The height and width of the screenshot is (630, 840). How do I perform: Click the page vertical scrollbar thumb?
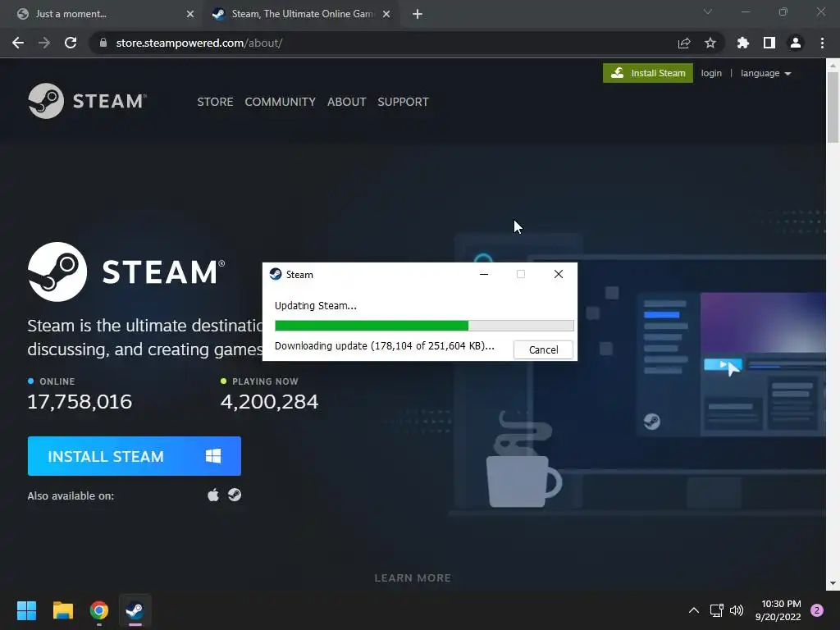tap(833, 107)
